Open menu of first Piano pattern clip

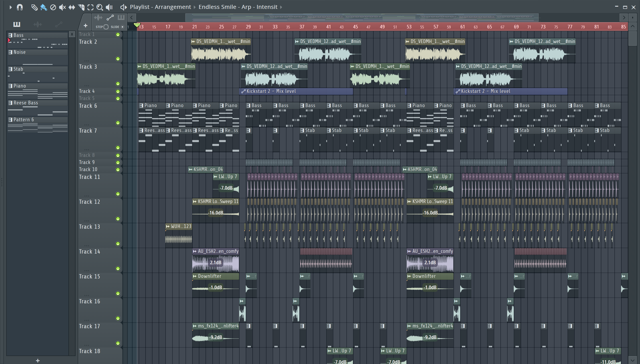click(141, 106)
